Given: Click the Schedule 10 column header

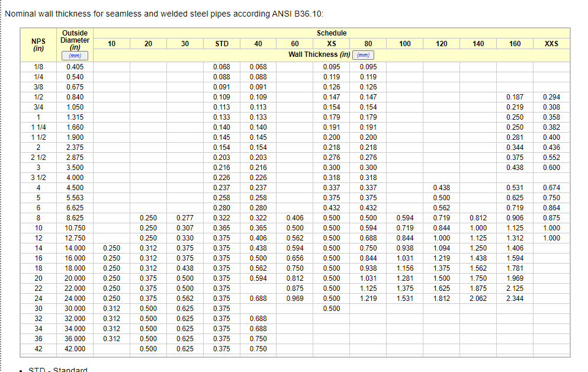Looking at the screenshot, I should click(x=112, y=44).
